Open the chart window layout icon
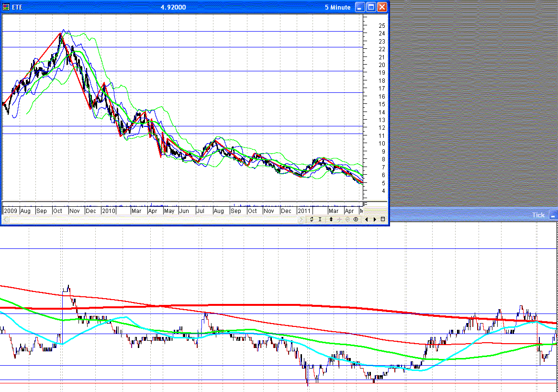Viewport: 558px width, 392px height. pyautogui.click(x=383, y=219)
